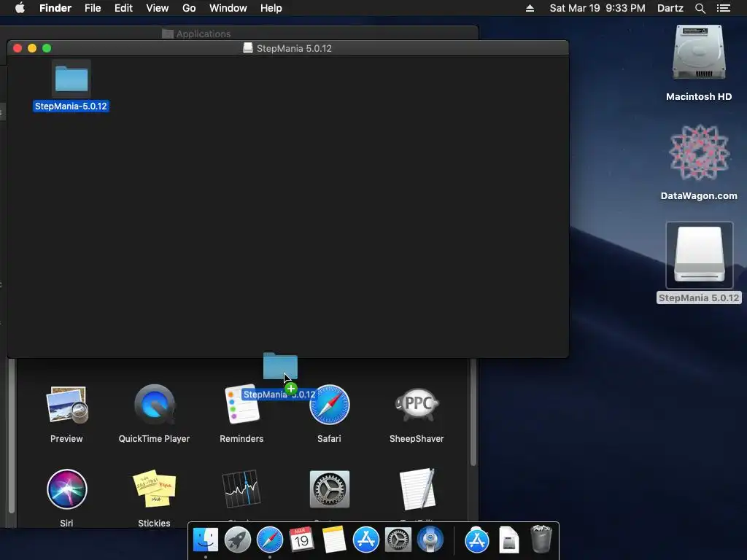Zoom the StepMania 5.0.12 window
The height and width of the screenshot is (560, 747).
click(47, 48)
